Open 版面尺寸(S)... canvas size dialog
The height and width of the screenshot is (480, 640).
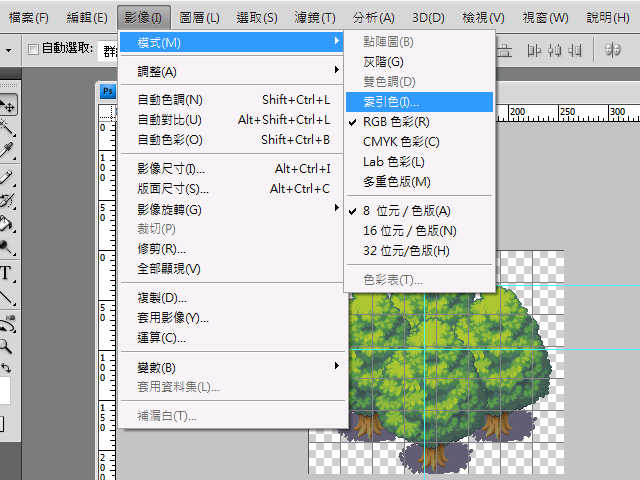[232, 189]
